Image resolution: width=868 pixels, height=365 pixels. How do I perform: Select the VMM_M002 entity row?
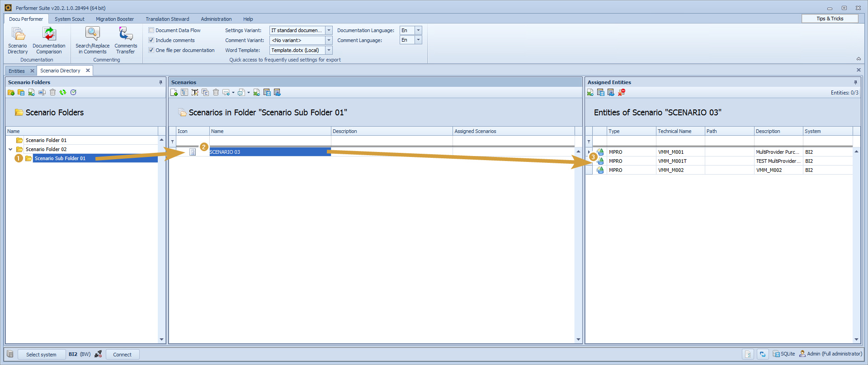[671, 170]
